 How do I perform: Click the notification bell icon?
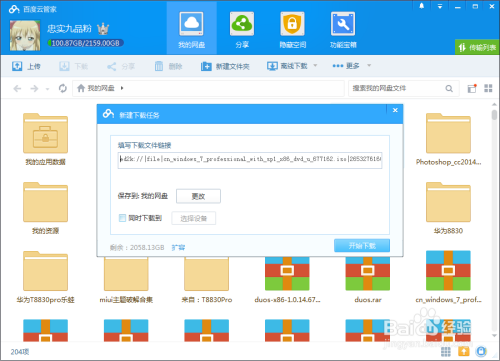click(422, 6)
